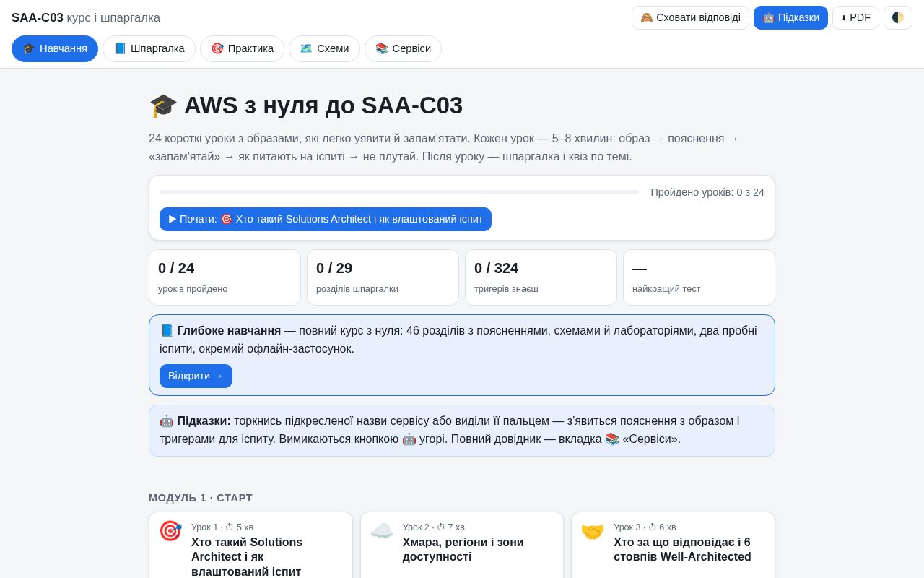This screenshot has height=578, width=924.
Task: Open Lesson 2 Хмара, регіони і зони доступності
Action: (x=462, y=545)
